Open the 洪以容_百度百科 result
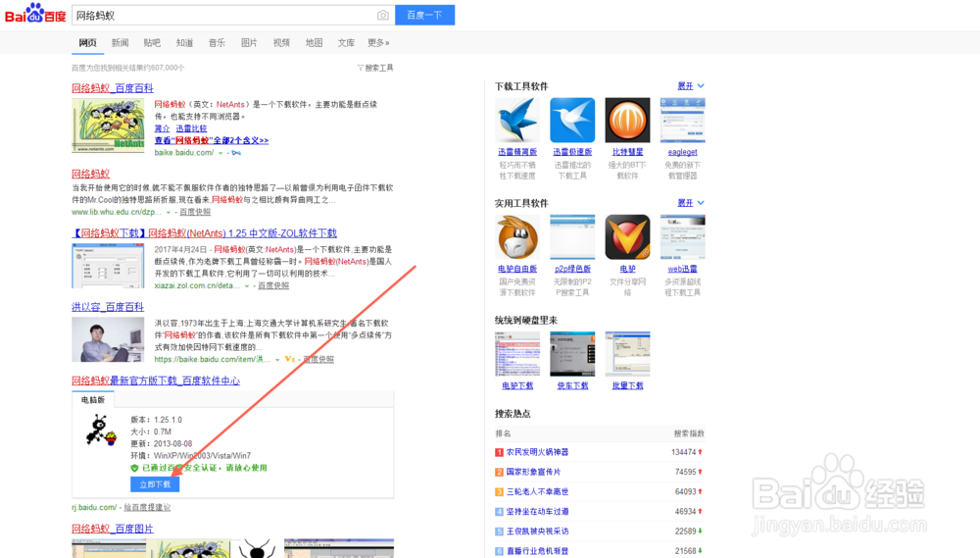Image resolution: width=980 pixels, height=558 pixels. 108,307
